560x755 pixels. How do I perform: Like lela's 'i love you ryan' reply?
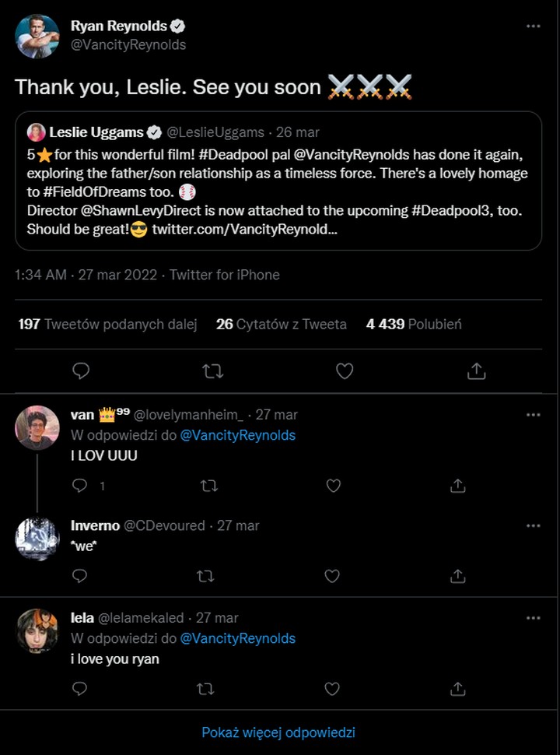click(332, 689)
